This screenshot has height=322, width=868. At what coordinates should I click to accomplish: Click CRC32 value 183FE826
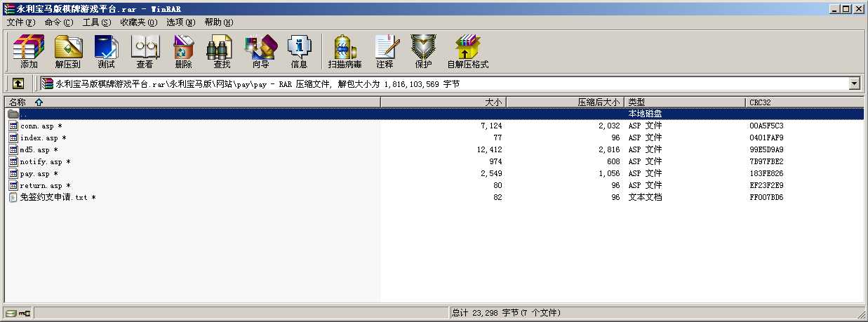(766, 174)
